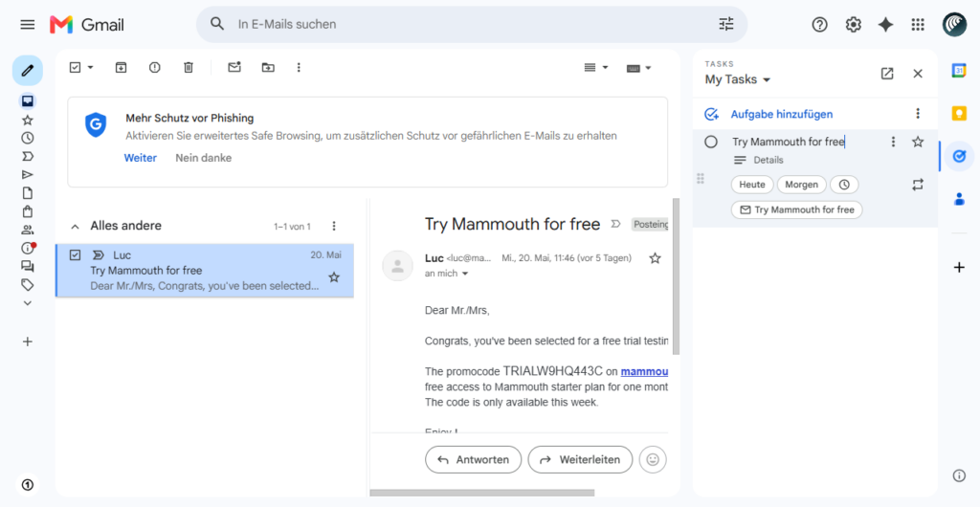Move selected email to folder
The width and height of the screenshot is (980, 507).
(x=268, y=67)
